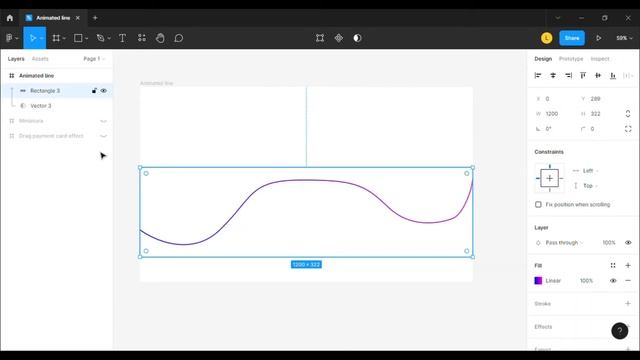Open fill styles library
The width and height of the screenshot is (640, 360).
[613, 265]
